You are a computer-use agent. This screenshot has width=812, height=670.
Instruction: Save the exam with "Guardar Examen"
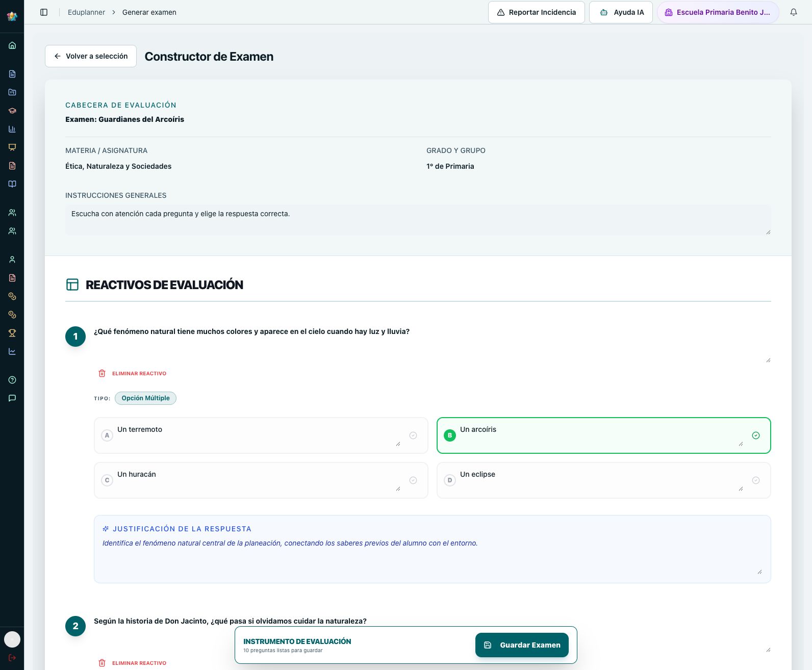[x=522, y=645]
